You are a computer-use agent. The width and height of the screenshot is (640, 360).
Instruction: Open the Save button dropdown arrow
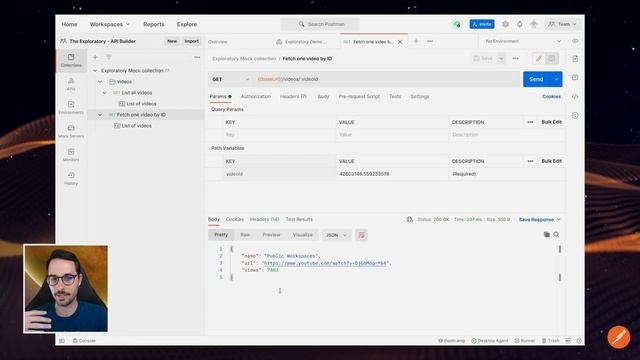pyautogui.click(x=501, y=59)
